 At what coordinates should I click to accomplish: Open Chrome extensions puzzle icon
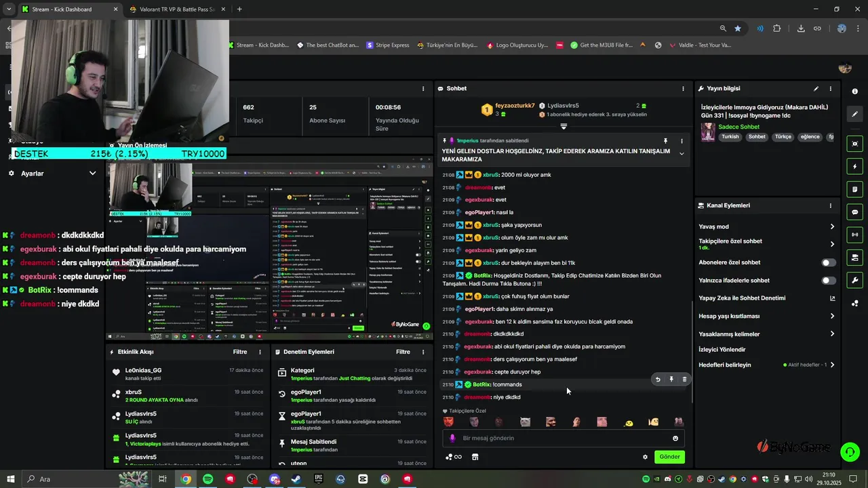click(777, 28)
